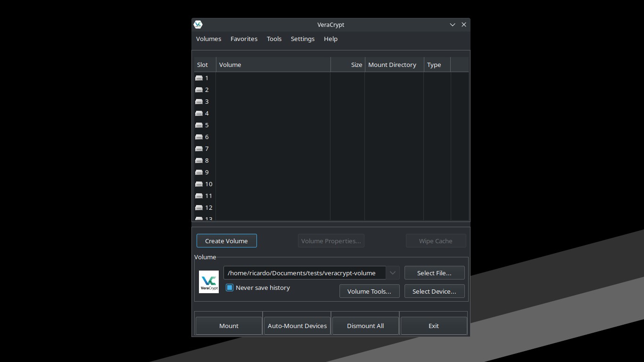Screen dimensions: 644x362
Task: Expand the volume path history dropdown
Action: pos(393,273)
